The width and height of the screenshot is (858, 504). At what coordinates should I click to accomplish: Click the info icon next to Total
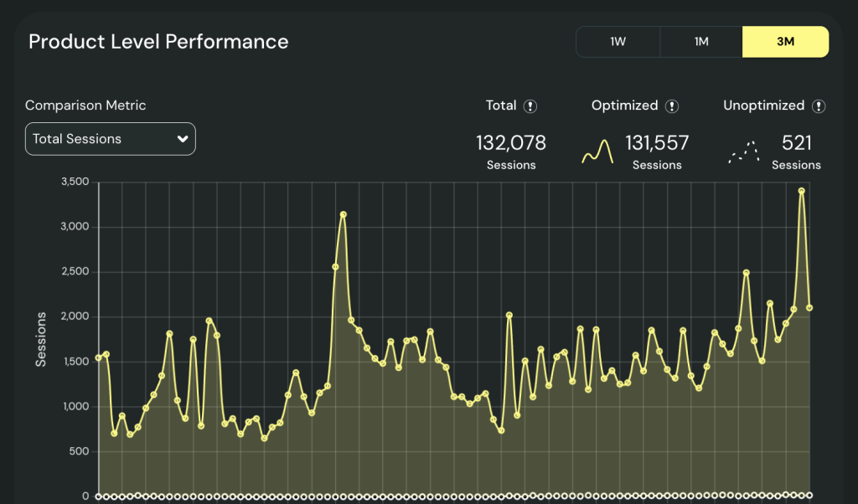pyautogui.click(x=530, y=106)
